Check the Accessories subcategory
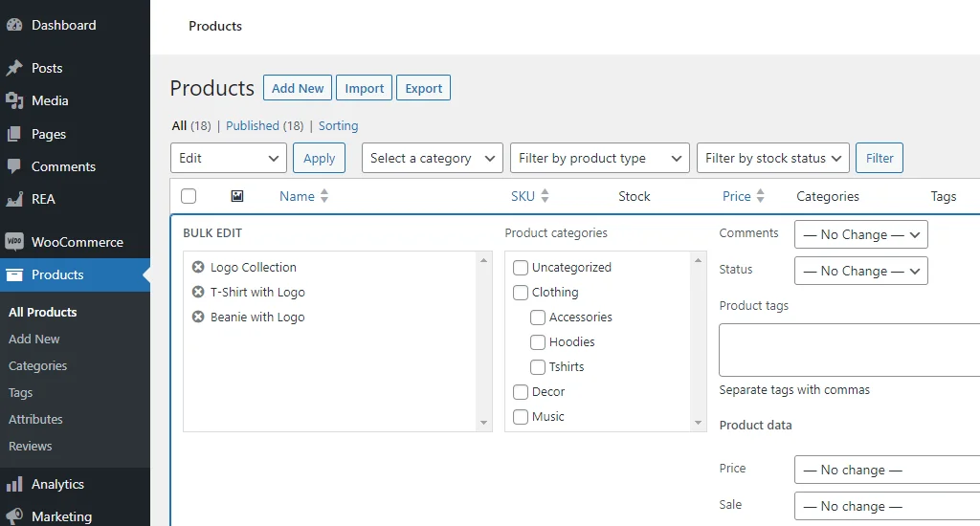Image resolution: width=980 pixels, height=526 pixels. 538,318
